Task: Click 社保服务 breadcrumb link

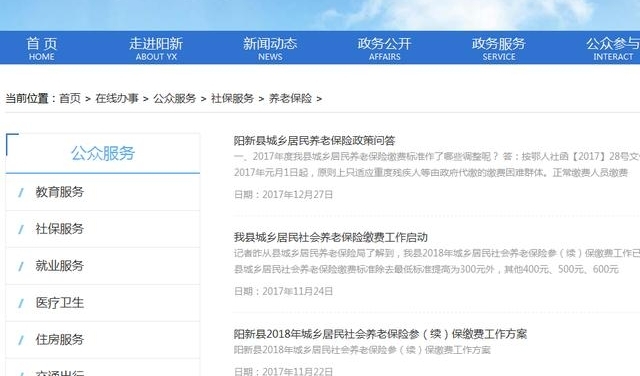Action: pyautogui.click(x=232, y=98)
